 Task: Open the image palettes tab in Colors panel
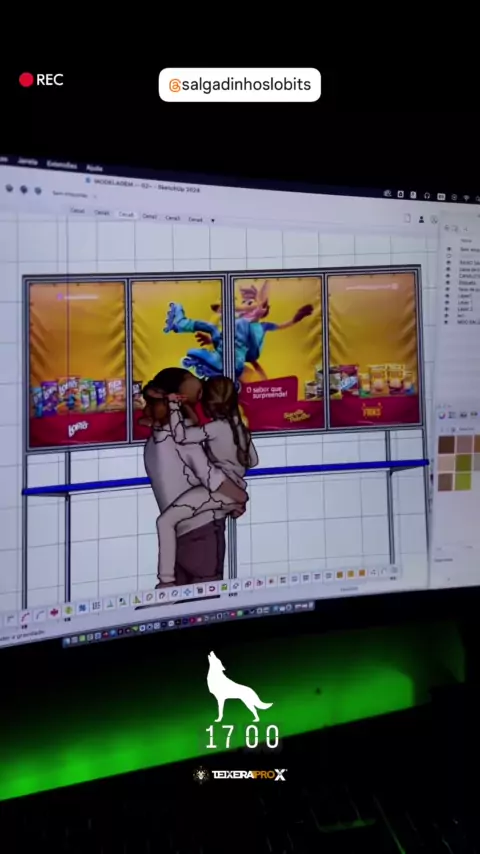tap(463, 414)
